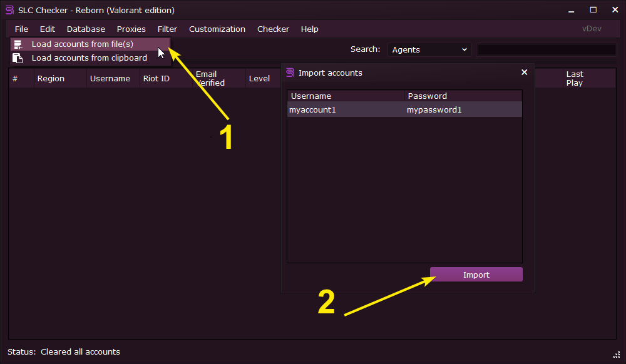Click the Region column header
This screenshot has width=626, height=364.
pos(60,79)
